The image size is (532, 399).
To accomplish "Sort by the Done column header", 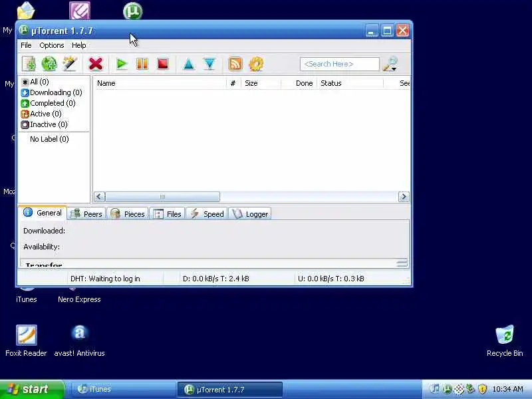I will [299, 83].
